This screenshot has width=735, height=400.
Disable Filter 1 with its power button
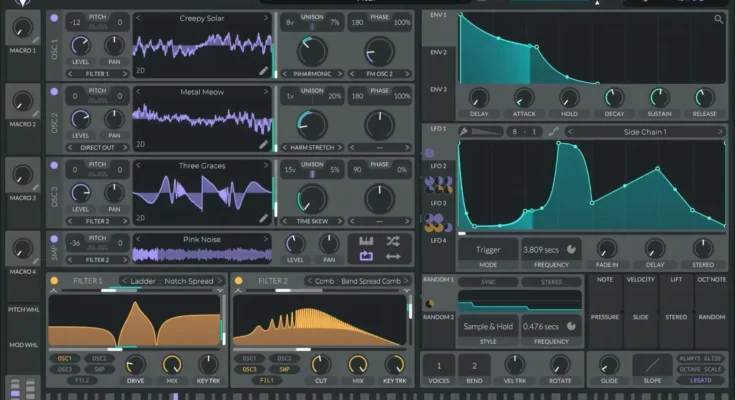(x=54, y=281)
